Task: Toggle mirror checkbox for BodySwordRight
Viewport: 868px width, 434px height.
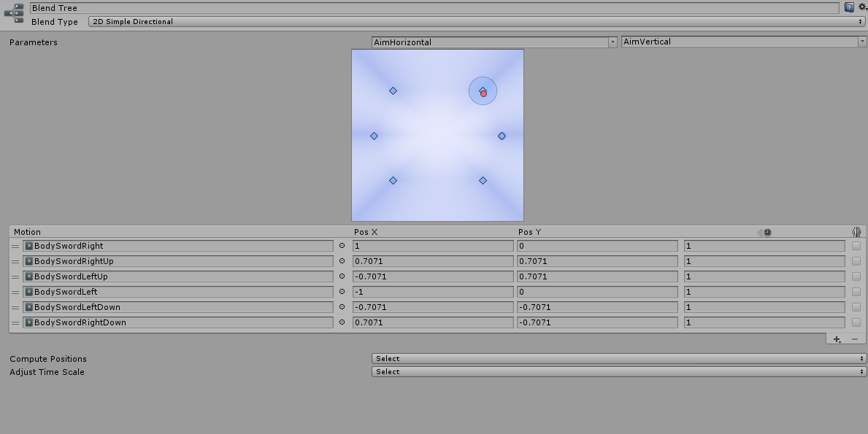Action: (856, 246)
